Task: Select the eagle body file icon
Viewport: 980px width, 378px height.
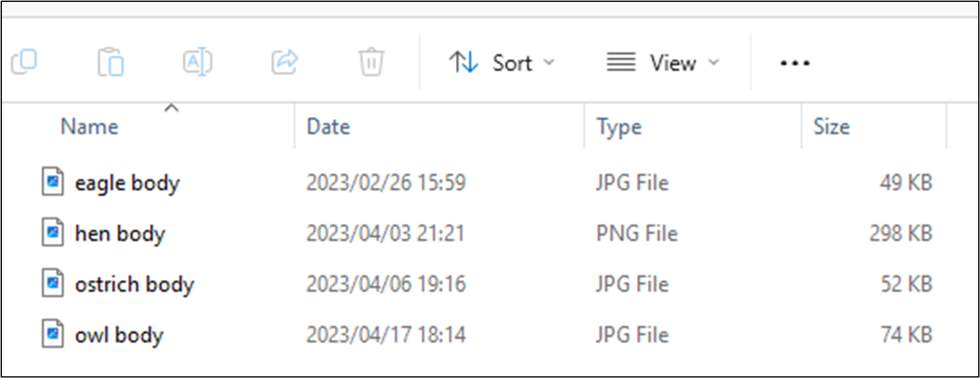Action: coord(53,183)
